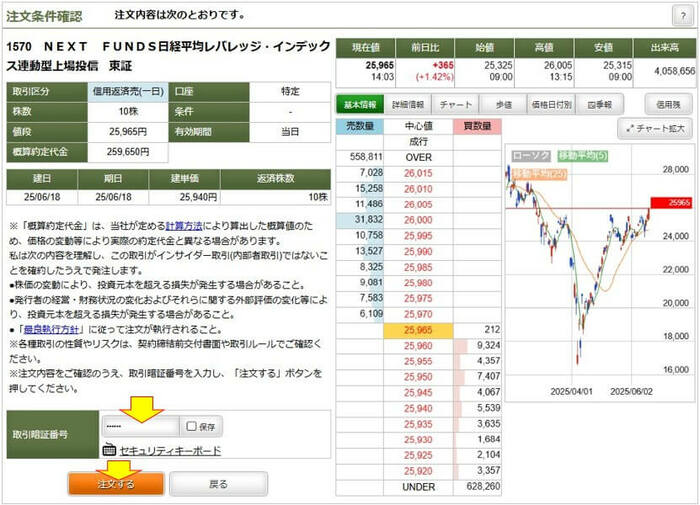Click the 成行 market order row
Image resolution: width=700 pixels, height=505 pixels.
click(418, 142)
